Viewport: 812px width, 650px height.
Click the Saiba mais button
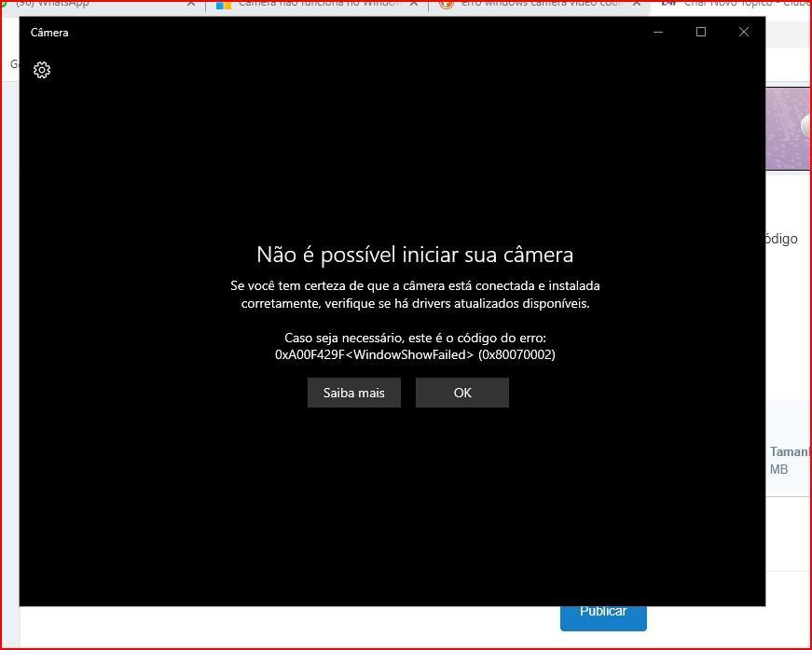pos(353,393)
